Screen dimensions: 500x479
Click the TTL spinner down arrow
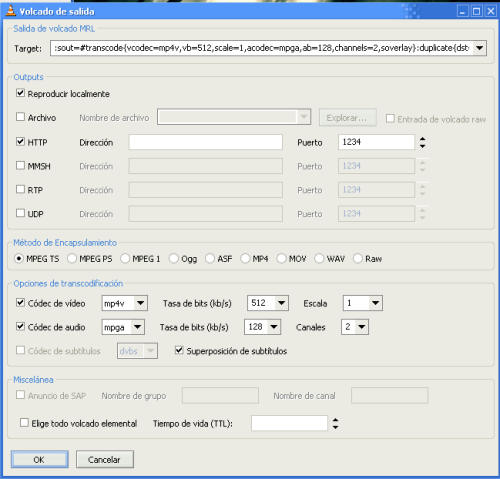(336, 427)
